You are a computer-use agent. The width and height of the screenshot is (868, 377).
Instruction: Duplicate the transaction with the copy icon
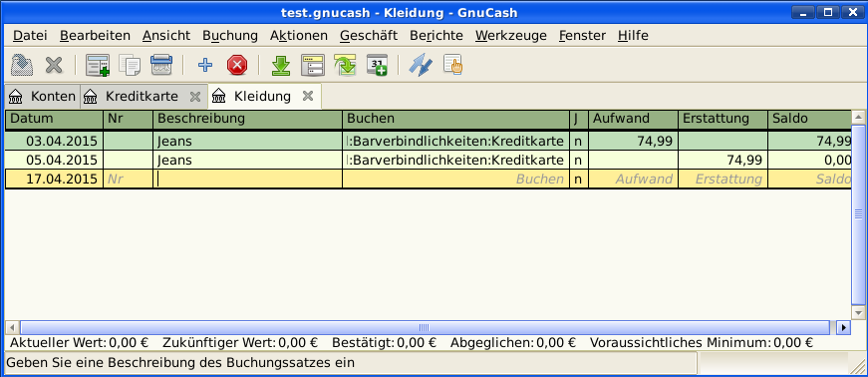point(131,65)
